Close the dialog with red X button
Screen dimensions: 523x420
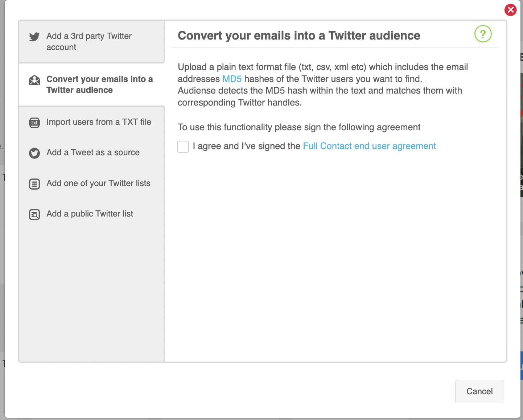[511, 10]
